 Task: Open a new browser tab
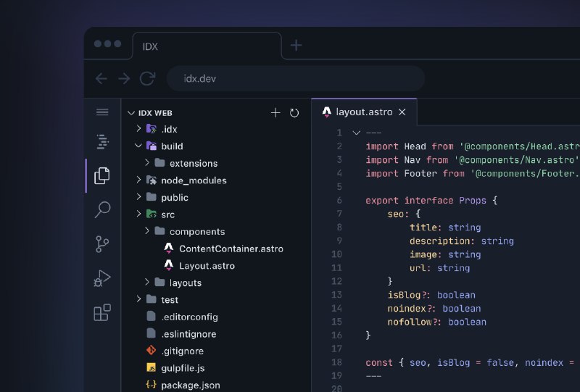pos(296,45)
